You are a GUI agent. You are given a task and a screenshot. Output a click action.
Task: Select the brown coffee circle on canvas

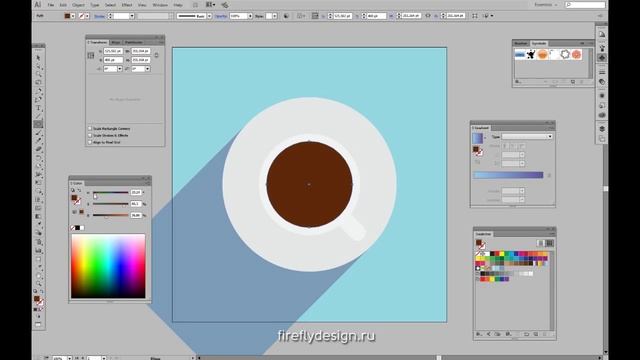pos(309,184)
